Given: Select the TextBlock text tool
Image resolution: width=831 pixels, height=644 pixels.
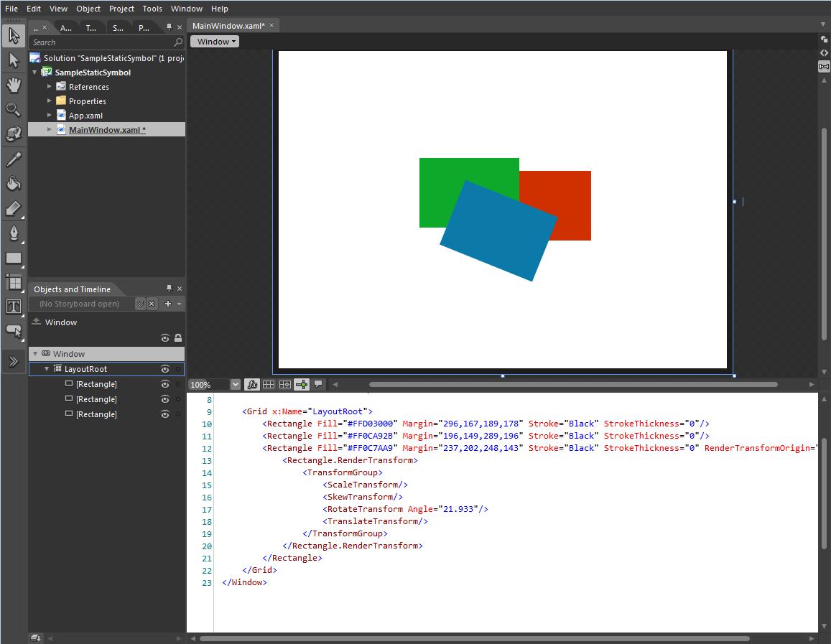Looking at the screenshot, I should [14, 307].
